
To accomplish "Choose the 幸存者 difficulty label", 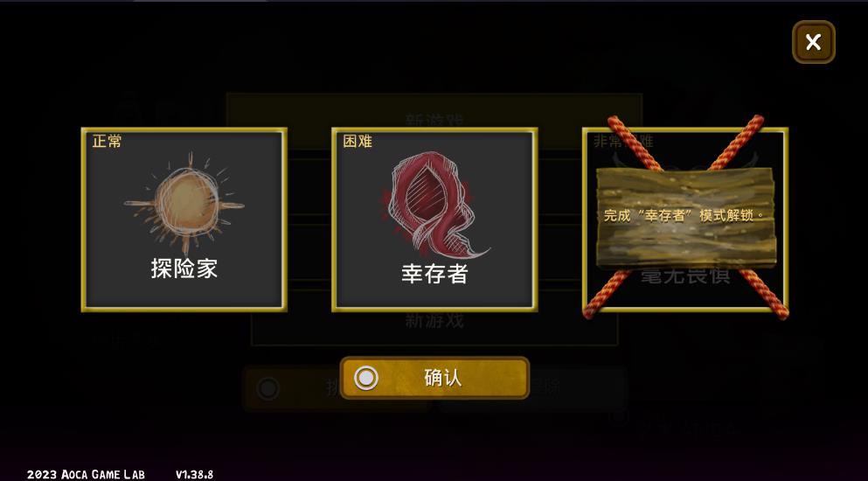I will point(434,273).
